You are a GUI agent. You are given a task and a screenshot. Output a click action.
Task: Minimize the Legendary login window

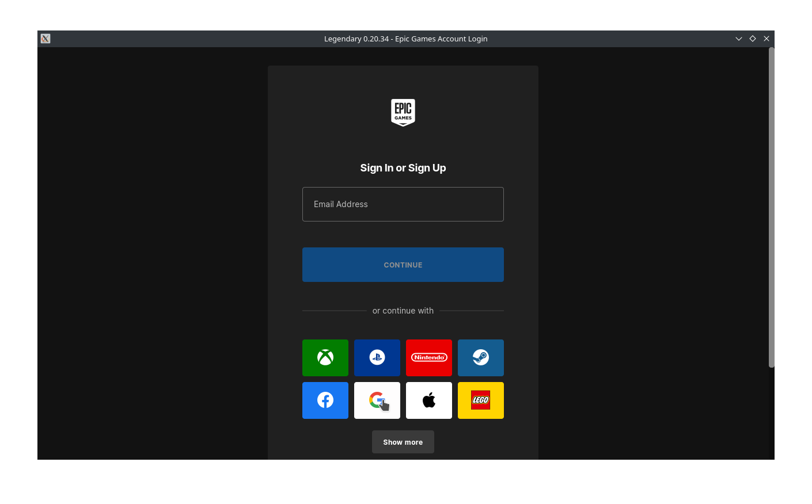click(x=739, y=39)
